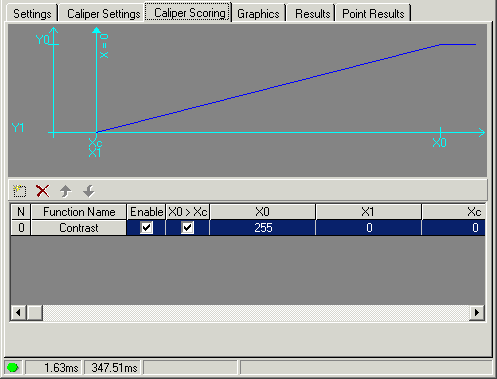Click the 1.63ms status bar entry
497x379 pixels.
(54, 368)
